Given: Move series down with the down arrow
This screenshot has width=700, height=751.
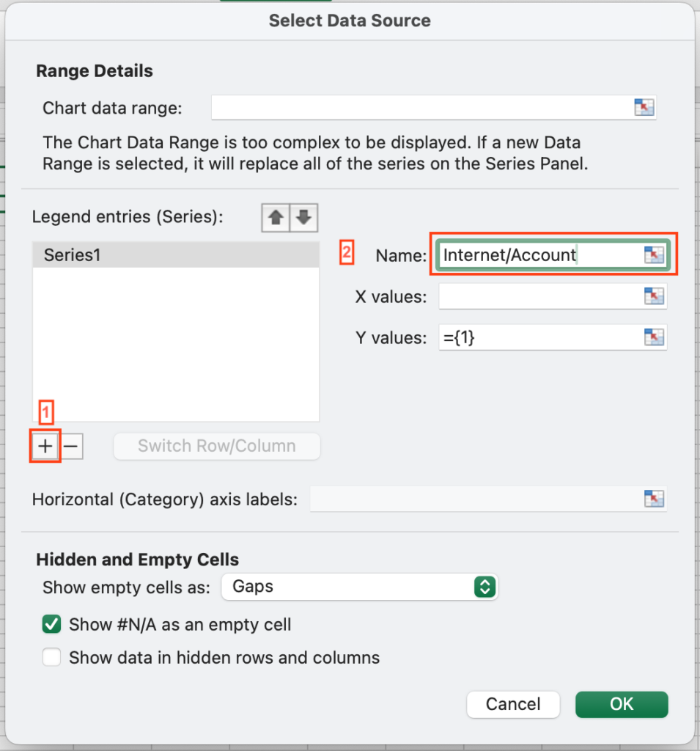Looking at the screenshot, I should tap(303, 218).
